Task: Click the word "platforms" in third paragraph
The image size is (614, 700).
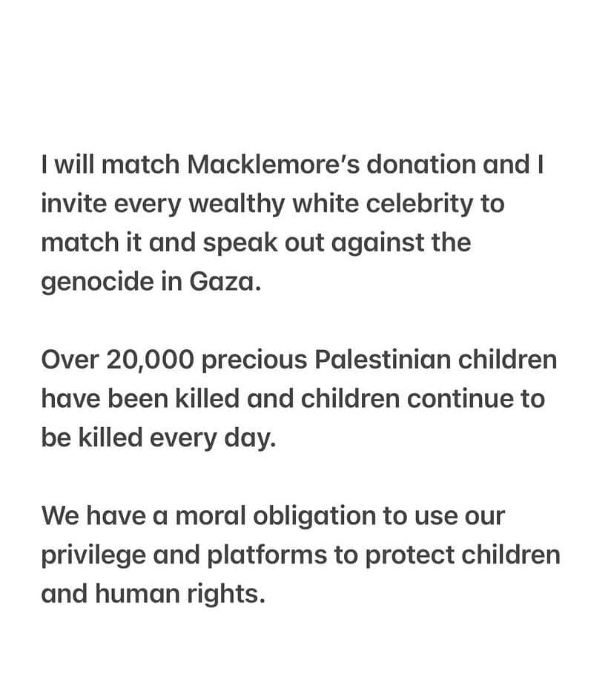Action: (x=267, y=556)
